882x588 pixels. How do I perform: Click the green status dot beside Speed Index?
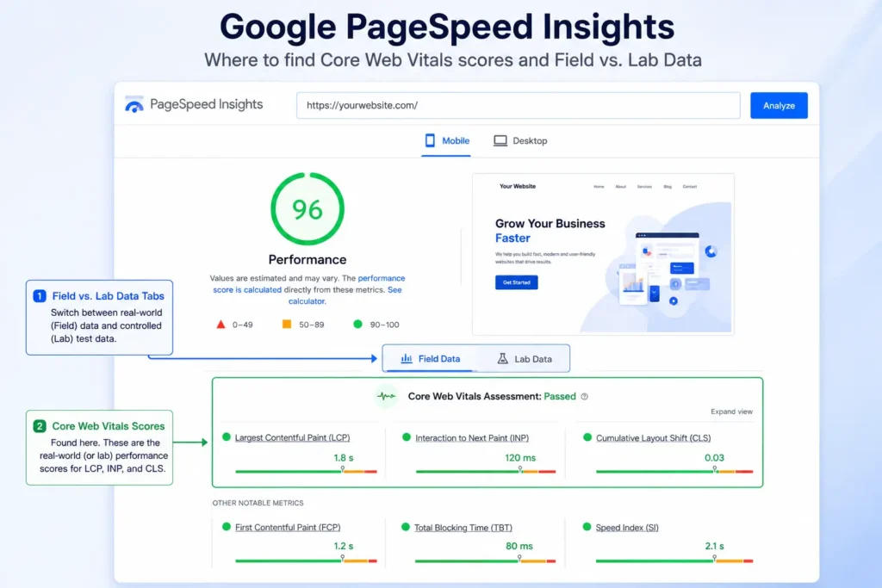point(587,527)
